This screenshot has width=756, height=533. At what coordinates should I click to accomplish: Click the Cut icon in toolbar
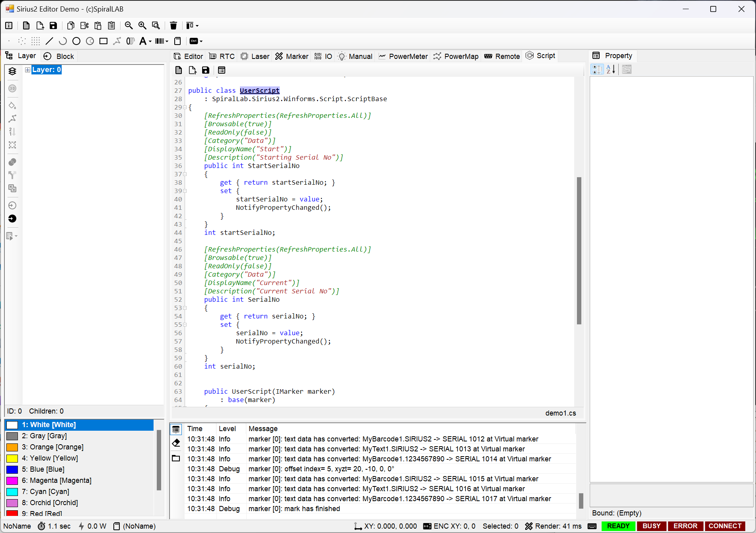tap(84, 25)
